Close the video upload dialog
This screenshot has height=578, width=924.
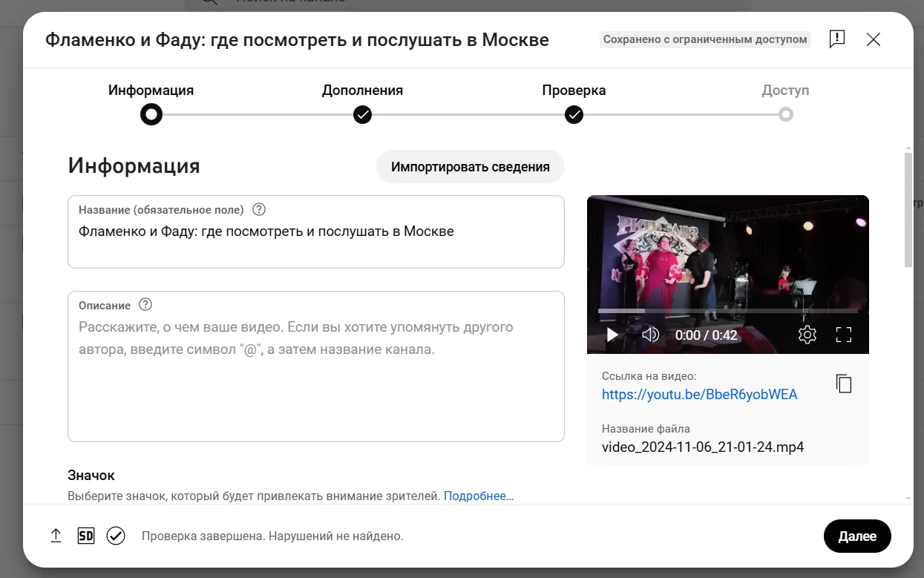[874, 39]
